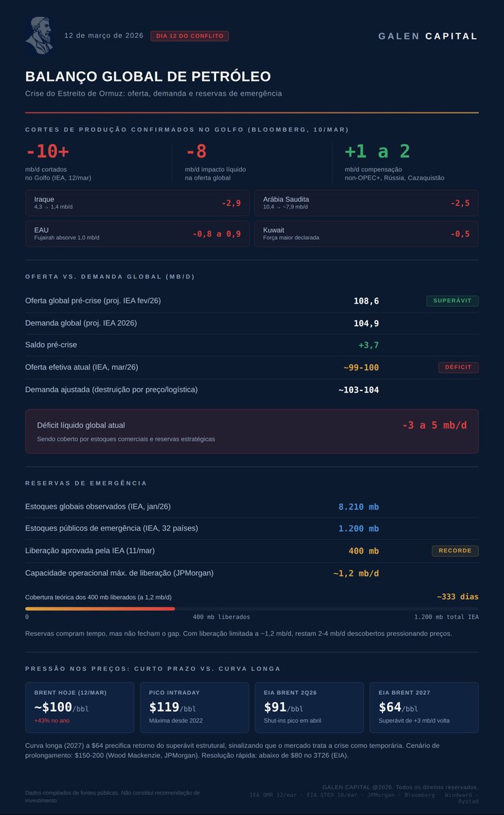Click 'OFERTA VS. DEMANDA GLOBAL' section heading
The image size is (504, 815).
point(109,277)
